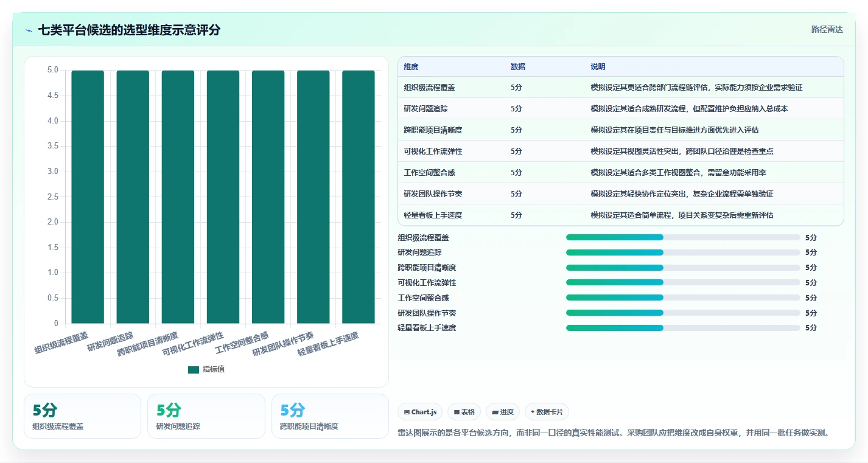This screenshot has height=463, width=868.
Task: Click the 研发团队操作节奏 bar in the chart
Action: click(313, 197)
